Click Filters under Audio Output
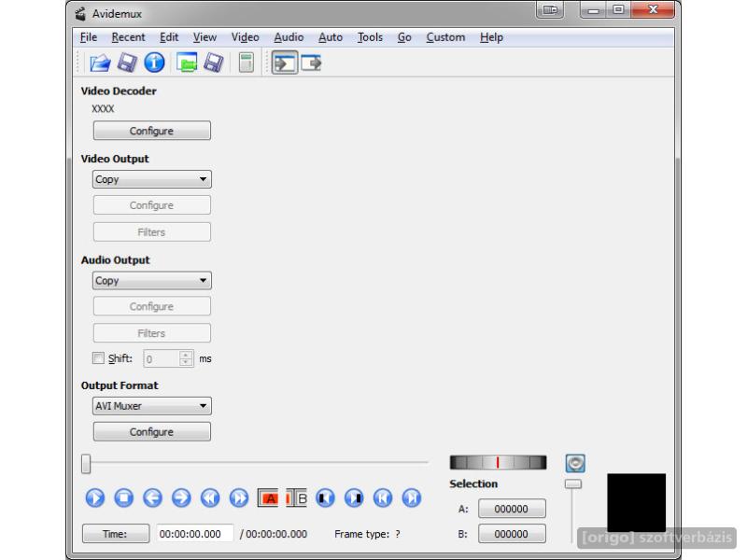 click(x=152, y=333)
